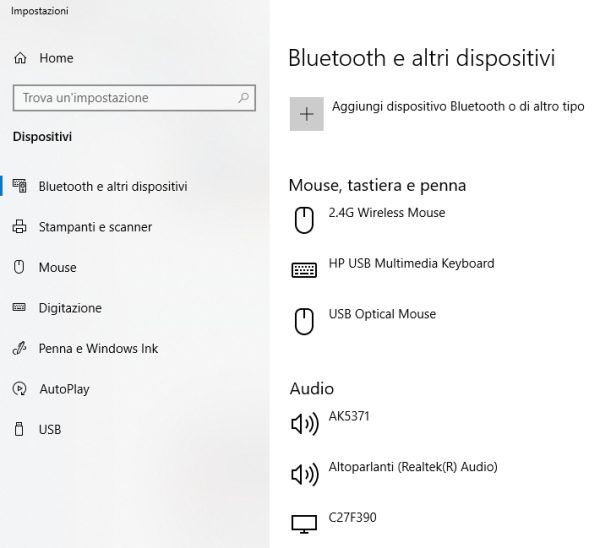Click the Bluetooth e altri dispositivi sidebar icon
This screenshot has width=600, height=548.
point(20,186)
